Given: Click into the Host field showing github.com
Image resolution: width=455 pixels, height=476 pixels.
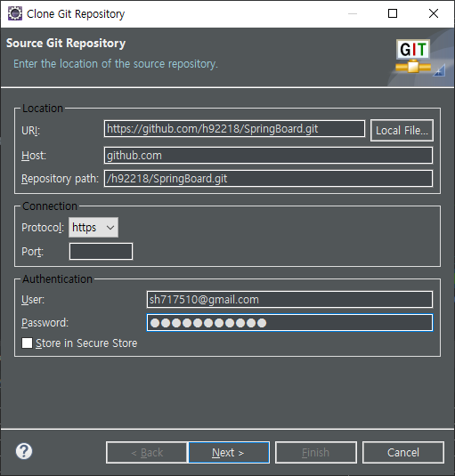Looking at the screenshot, I should 268,156.
